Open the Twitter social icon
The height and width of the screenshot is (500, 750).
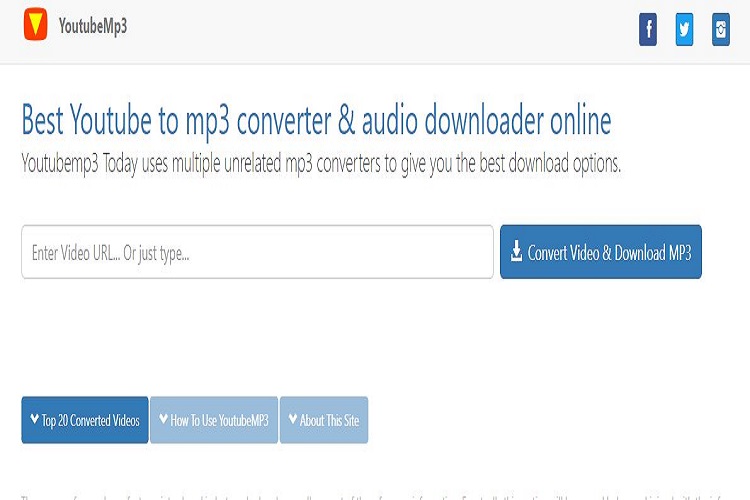[684, 29]
